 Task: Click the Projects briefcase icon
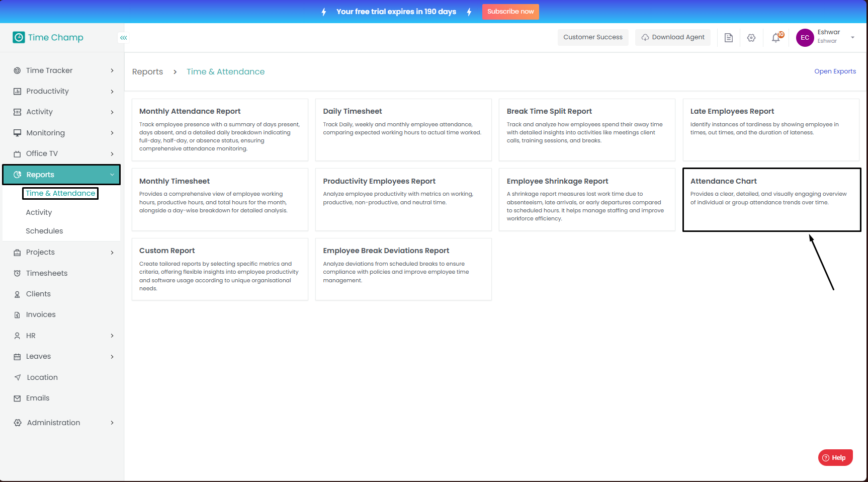click(17, 253)
